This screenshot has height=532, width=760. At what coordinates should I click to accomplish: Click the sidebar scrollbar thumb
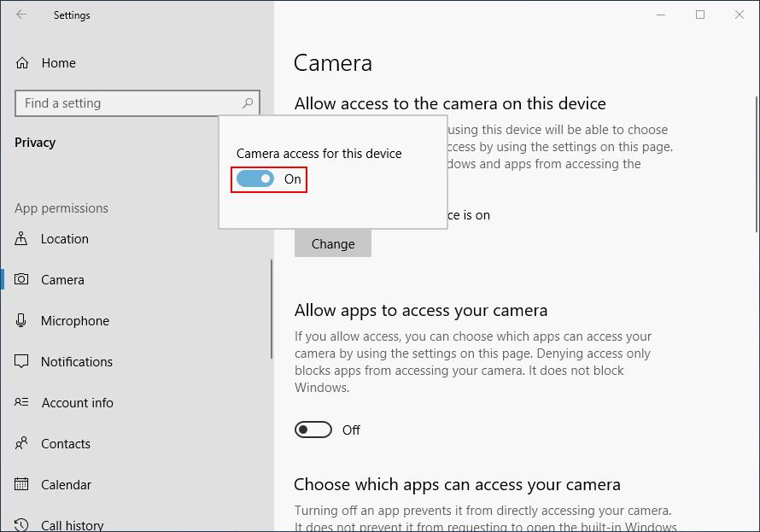click(x=272, y=309)
